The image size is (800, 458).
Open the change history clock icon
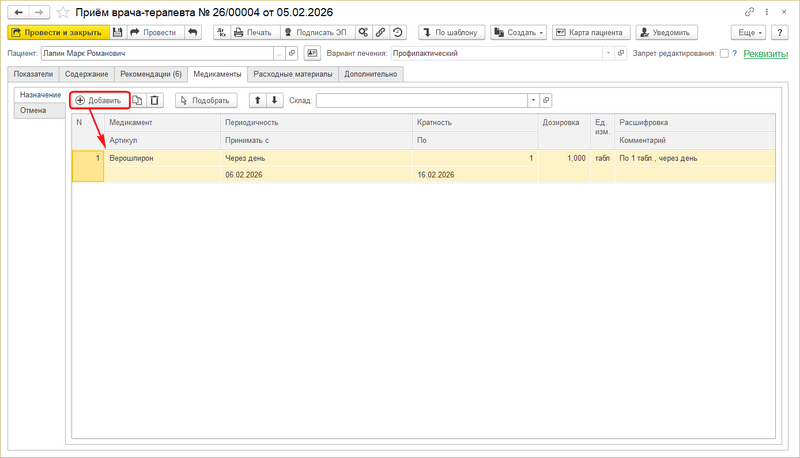pyautogui.click(x=398, y=32)
